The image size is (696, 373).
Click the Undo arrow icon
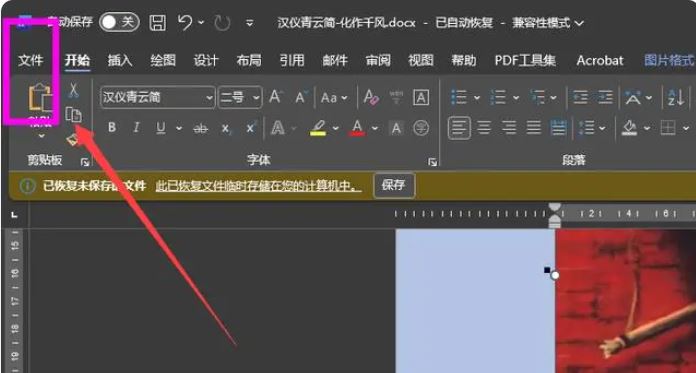185,22
